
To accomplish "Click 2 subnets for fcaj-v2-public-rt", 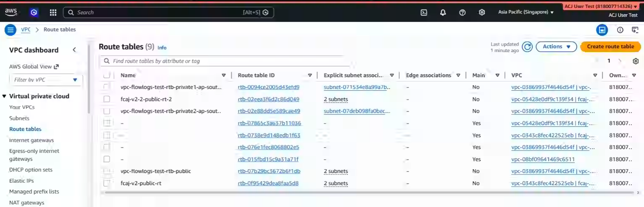I will pyautogui.click(x=336, y=183).
